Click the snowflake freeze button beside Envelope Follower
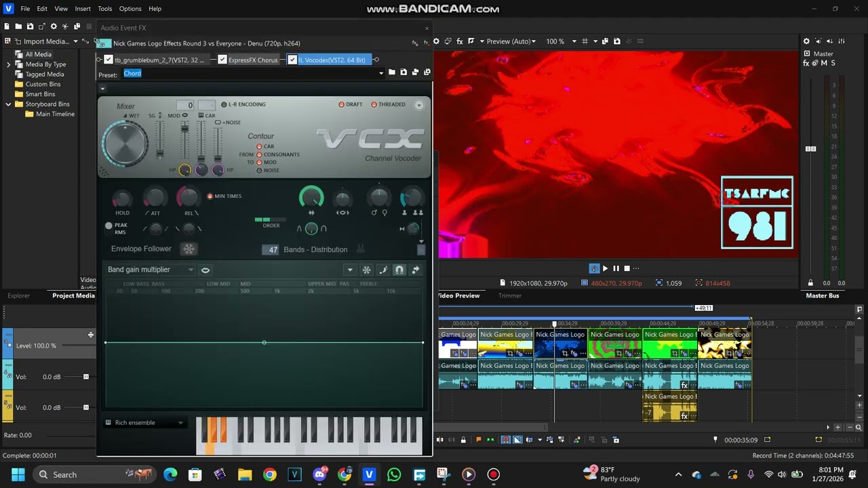Screen dimensions: 868x488 click(x=189, y=249)
